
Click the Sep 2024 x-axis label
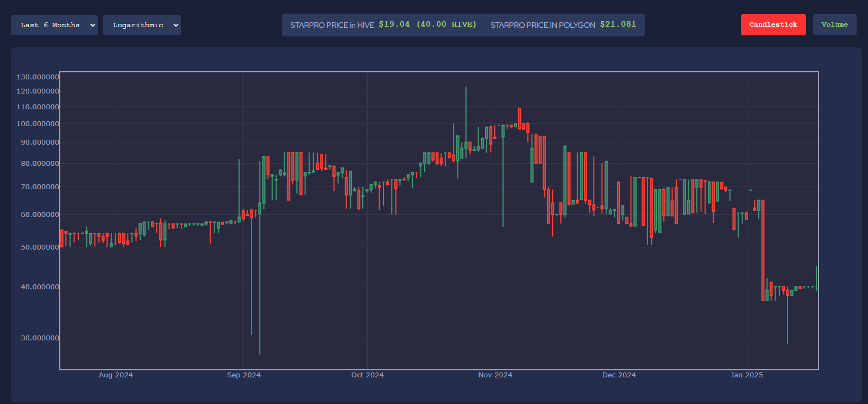tap(244, 375)
